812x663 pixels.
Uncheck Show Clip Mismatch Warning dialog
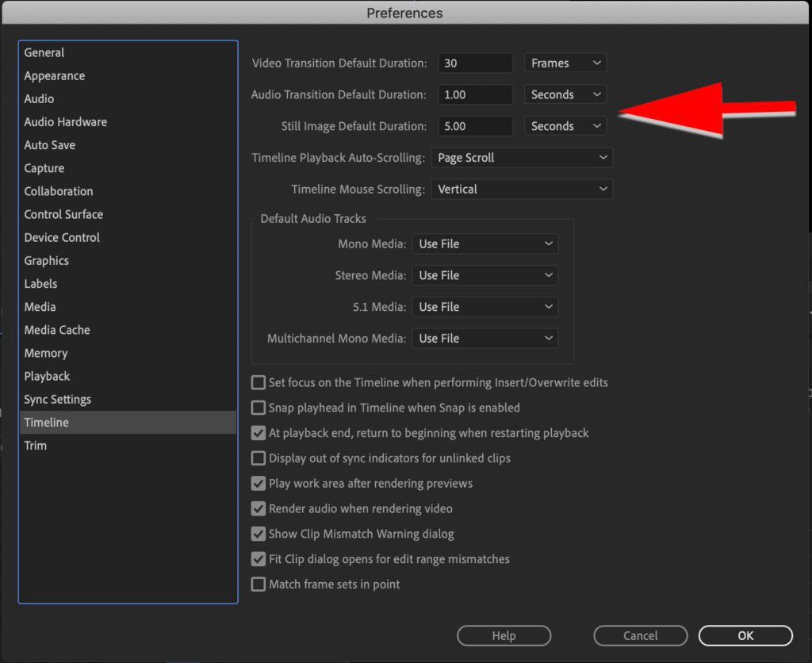click(x=258, y=534)
